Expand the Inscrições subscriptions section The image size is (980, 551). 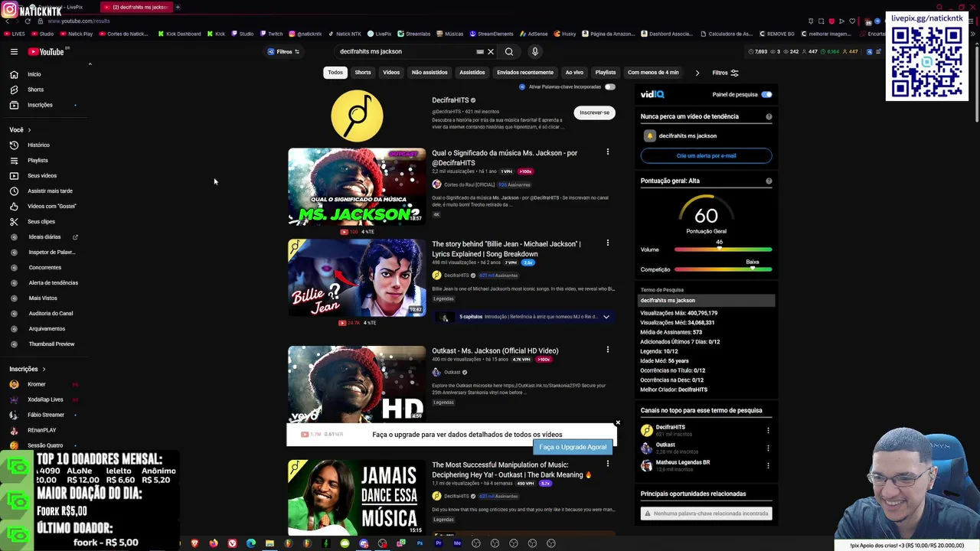28,369
